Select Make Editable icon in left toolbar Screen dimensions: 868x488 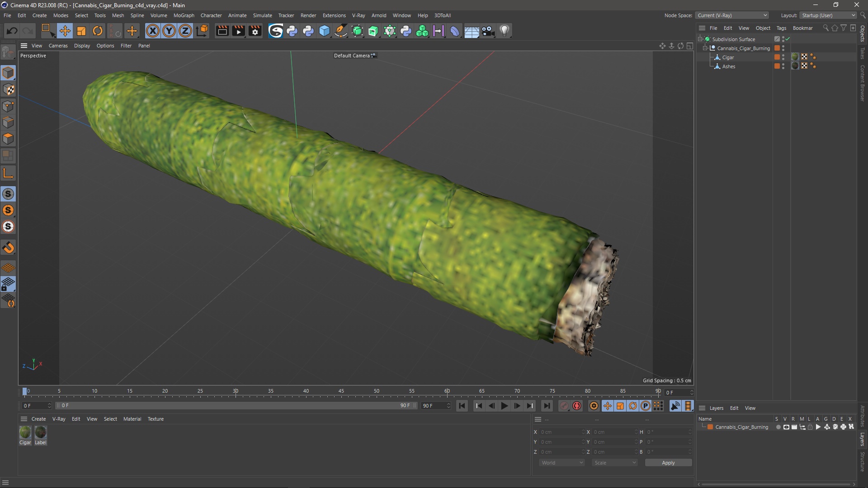tap(8, 52)
